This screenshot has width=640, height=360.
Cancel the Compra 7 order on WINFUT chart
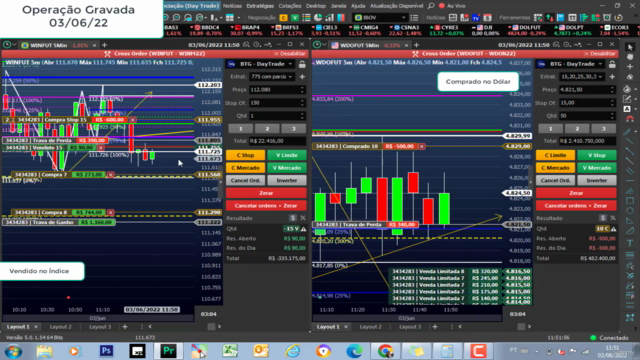click(110, 175)
